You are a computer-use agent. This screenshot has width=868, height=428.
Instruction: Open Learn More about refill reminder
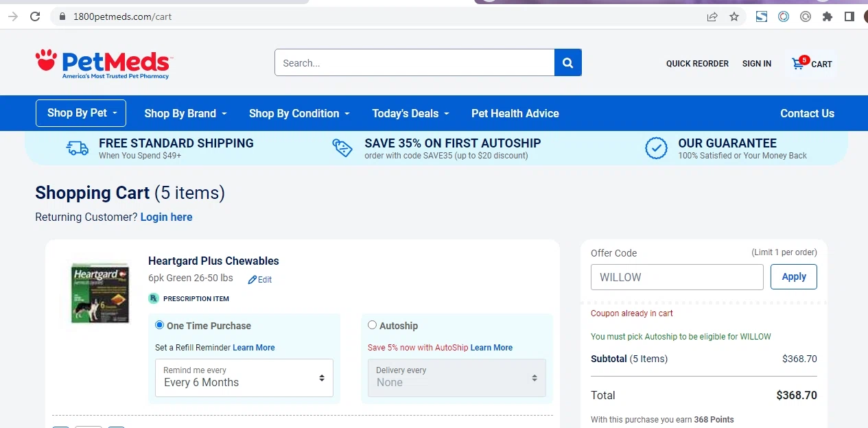pos(254,348)
